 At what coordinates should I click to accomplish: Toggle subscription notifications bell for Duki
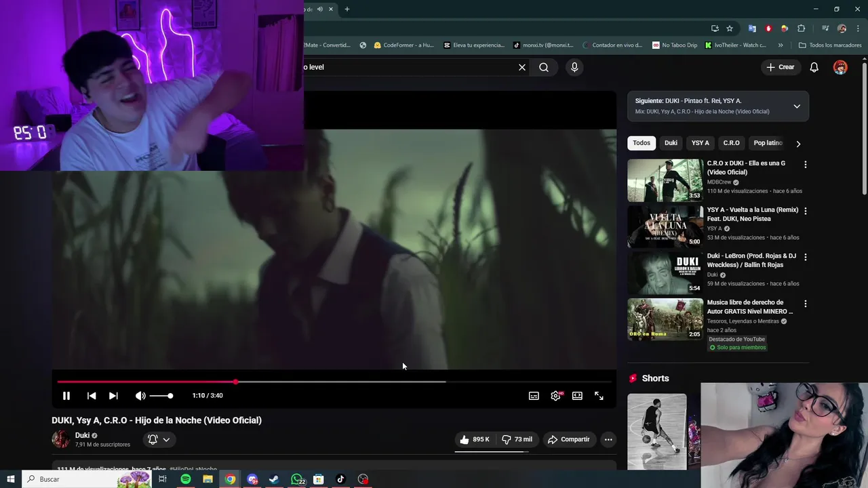[x=159, y=439]
